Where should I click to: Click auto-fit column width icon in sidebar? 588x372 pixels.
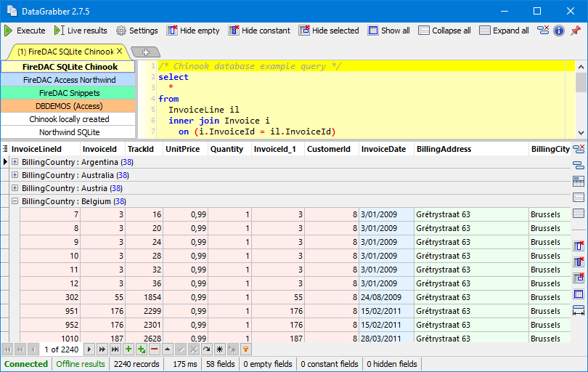point(579,310)
